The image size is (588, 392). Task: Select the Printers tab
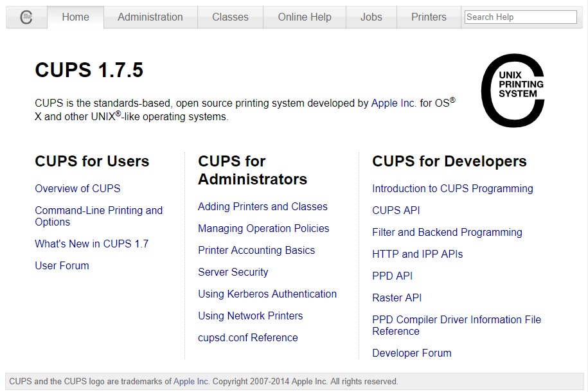click(429, 17)
